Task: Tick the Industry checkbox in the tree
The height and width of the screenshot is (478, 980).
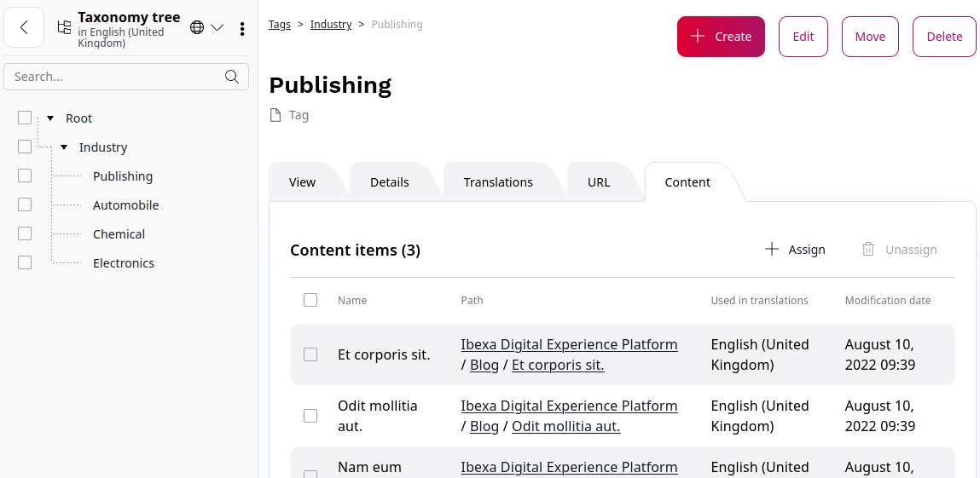Action: coord(25,147)
